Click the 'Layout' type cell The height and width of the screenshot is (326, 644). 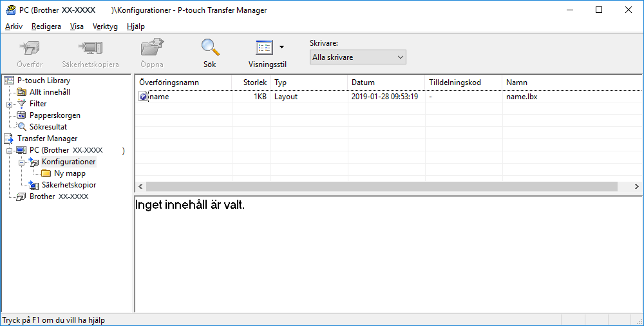[286, 97]
